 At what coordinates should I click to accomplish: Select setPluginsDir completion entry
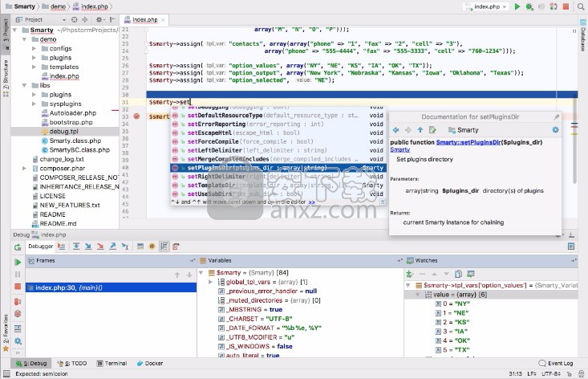pyautogui.click(x=278, y=168)
